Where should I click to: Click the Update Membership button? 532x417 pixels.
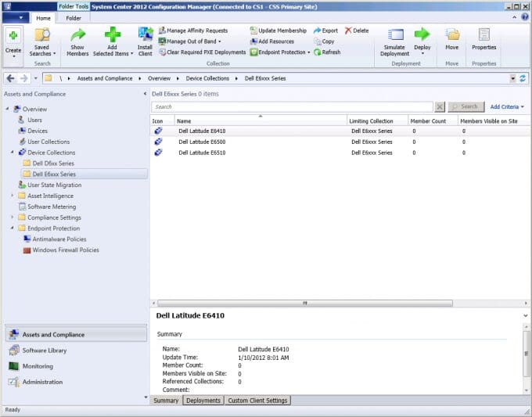pyautogui.click(x=278, y=31)
